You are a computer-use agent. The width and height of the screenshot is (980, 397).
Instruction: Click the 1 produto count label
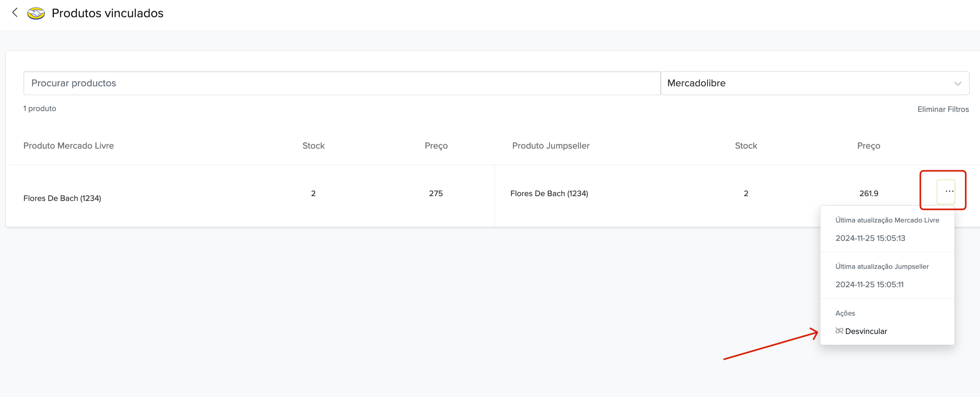[40, 109]
